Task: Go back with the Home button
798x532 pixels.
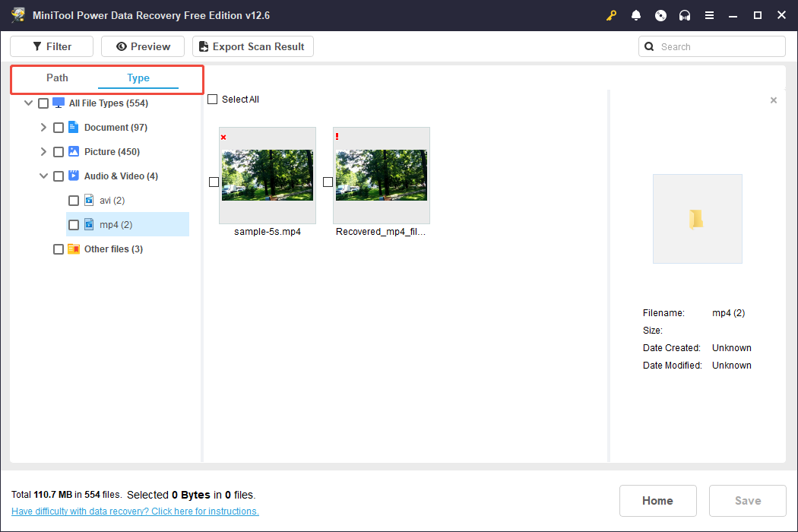Action: (657, 500)
